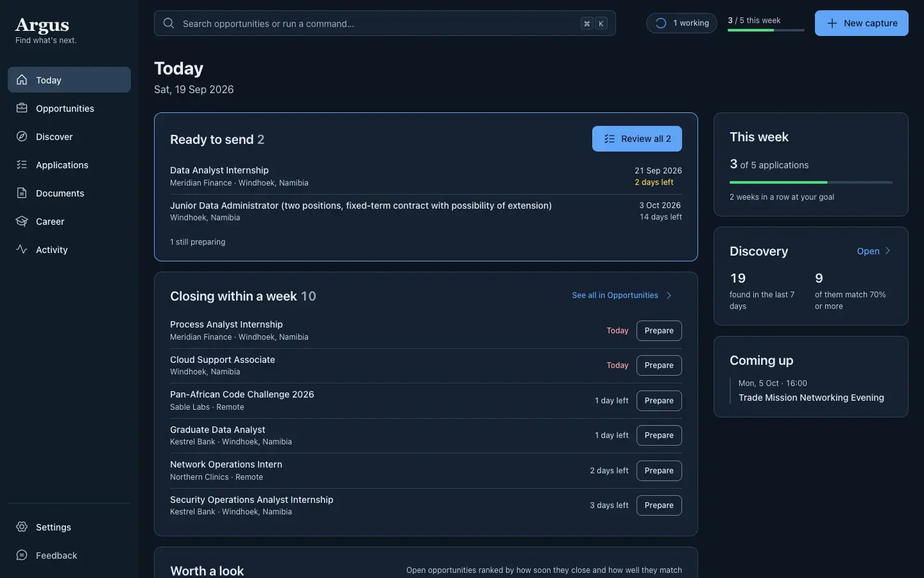Click the plus icon on New capture

pos(832,23)
